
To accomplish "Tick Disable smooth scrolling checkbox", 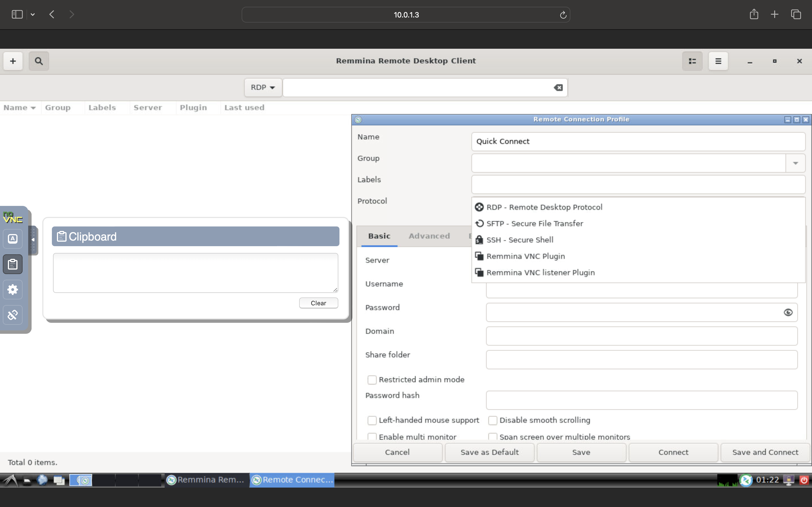I will pyautogui.click(x=492, y=420).
